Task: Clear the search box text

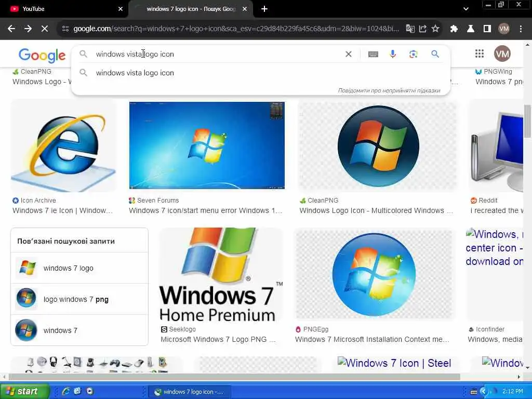Action: click(349, 54)
